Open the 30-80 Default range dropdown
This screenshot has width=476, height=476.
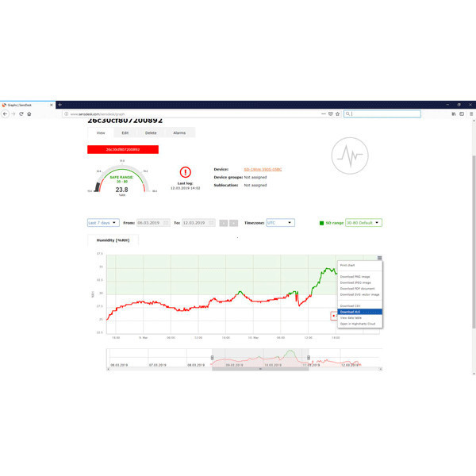click(x=363, y=223)
